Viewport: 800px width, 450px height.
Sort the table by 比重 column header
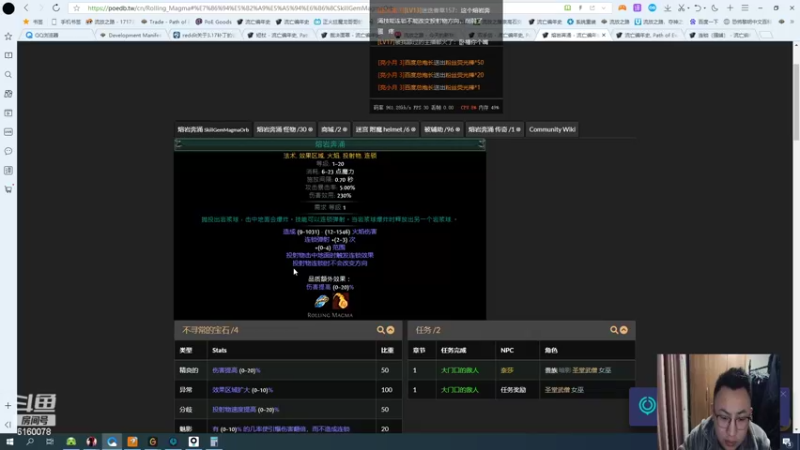(x=387, y=351)
